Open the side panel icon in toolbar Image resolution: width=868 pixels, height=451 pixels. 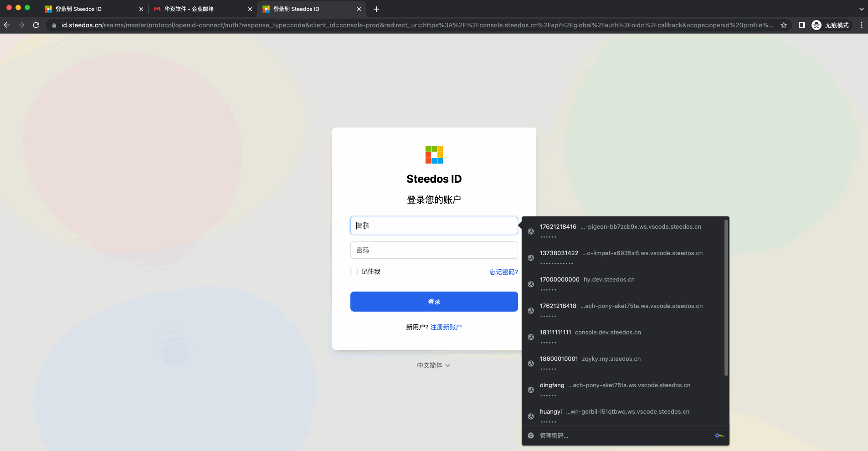tap(801, 25)
